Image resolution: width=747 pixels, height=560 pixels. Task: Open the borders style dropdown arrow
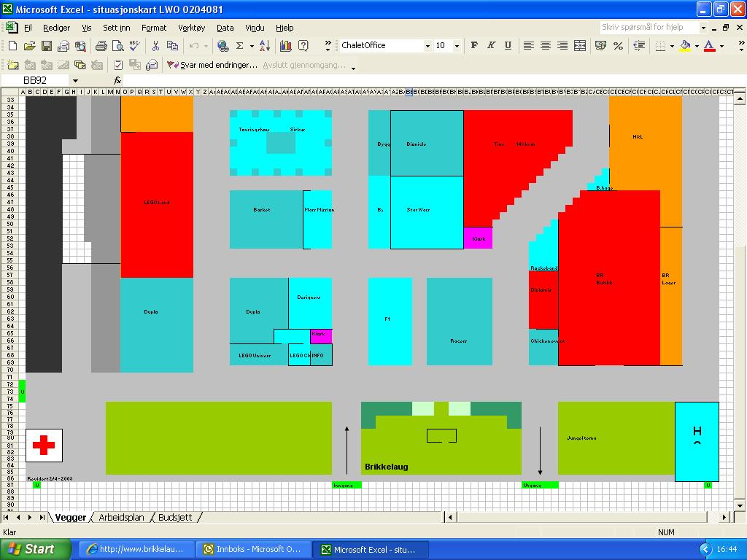point(672,46)
